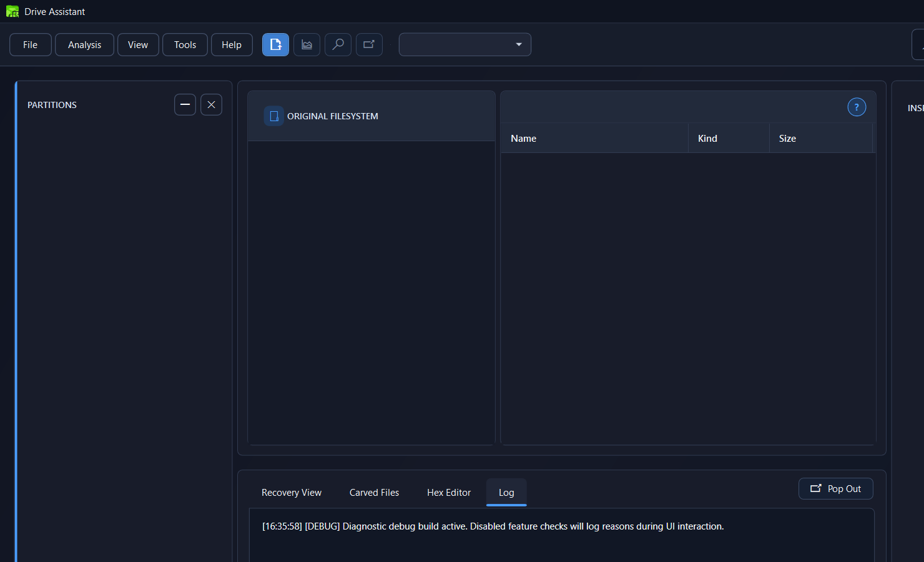This screenshot has width=924, height=562.
Task: Close the Partitions panel with the X button
Action: point(211,105)
